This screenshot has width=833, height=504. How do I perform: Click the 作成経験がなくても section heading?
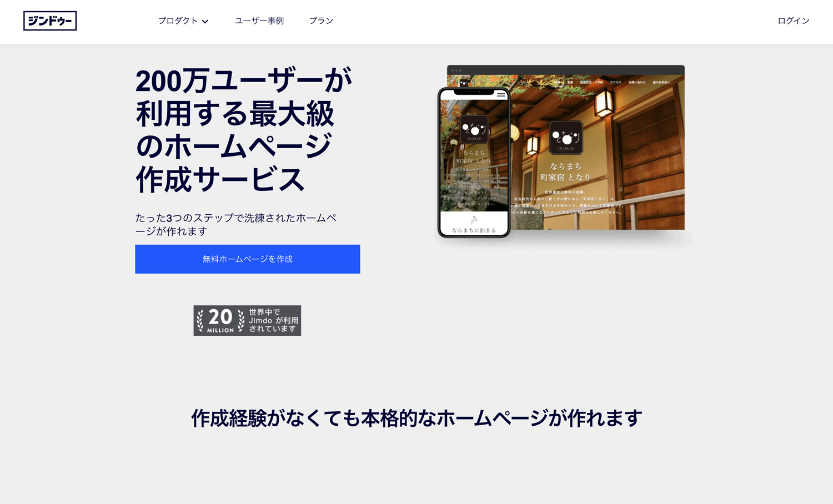[416, 418]
